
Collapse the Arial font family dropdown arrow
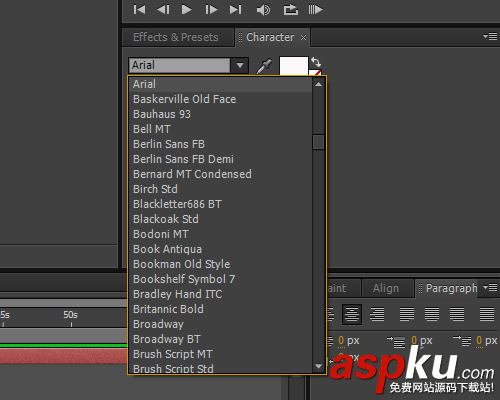tap(240, 65)
